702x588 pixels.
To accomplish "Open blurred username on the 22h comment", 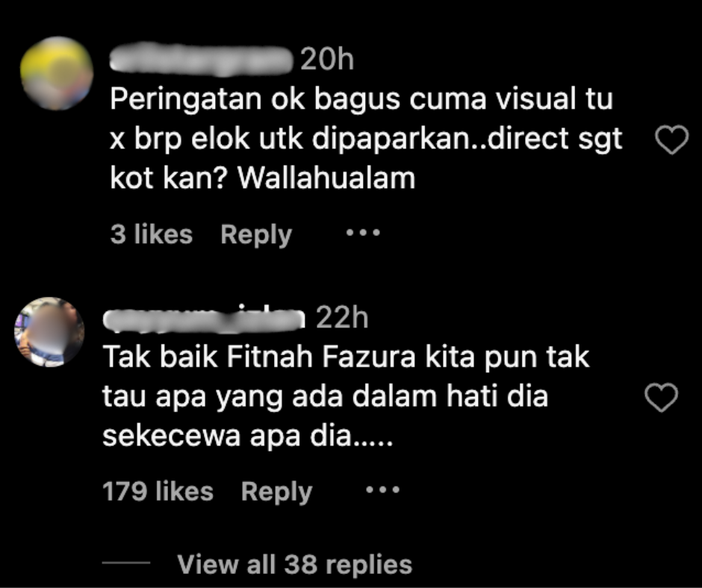I will [x=204, y=319].
